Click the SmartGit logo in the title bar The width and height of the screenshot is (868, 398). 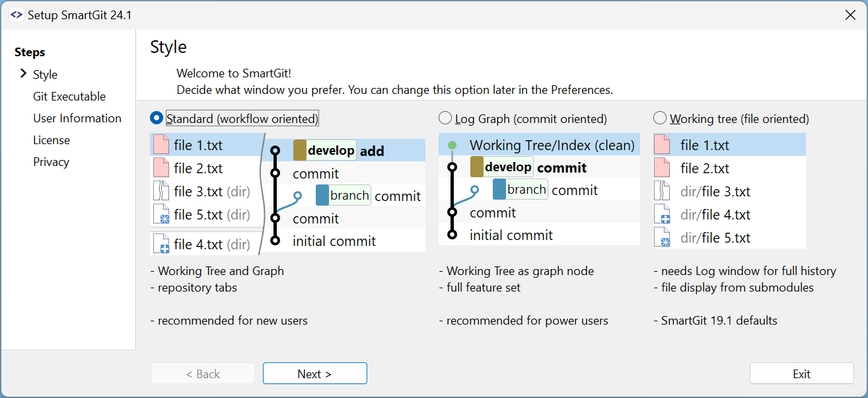[x=16, y=14]
